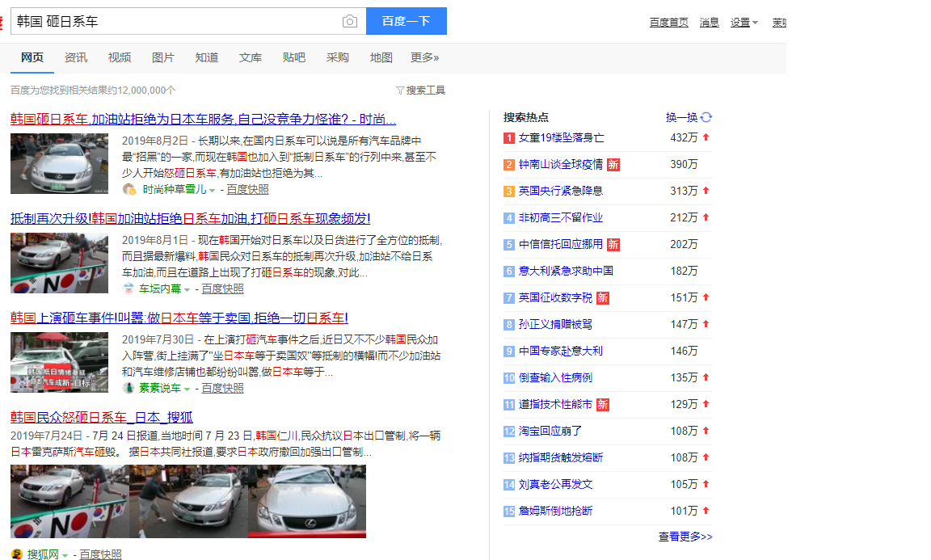Click the 新 badge next to 钟南山谈全球疫情
931x560 pixels.
point(613,165)
